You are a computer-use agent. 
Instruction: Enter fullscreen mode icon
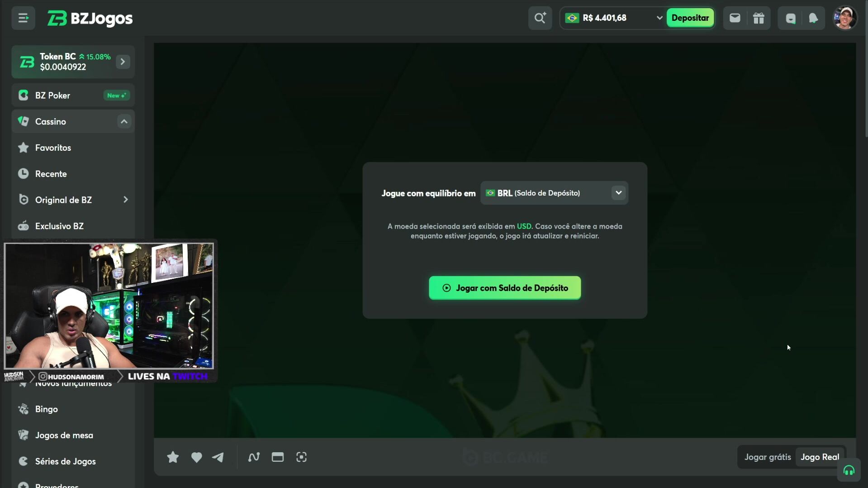[x=302, y=457]
